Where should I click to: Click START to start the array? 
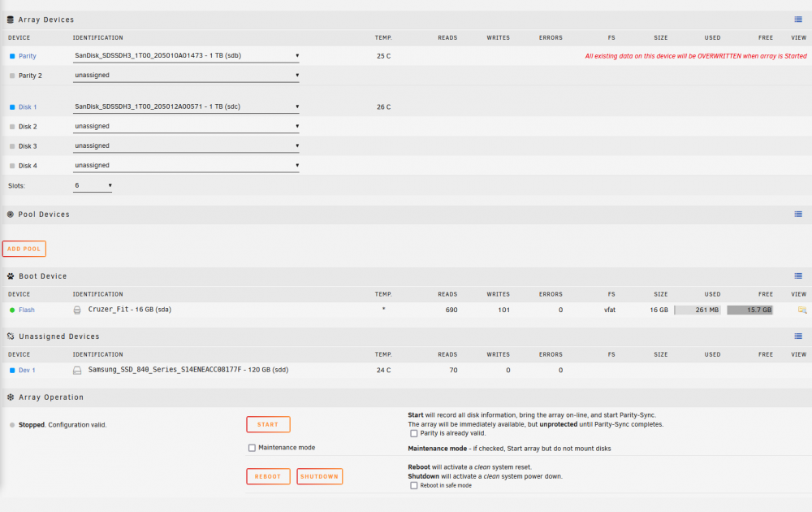point(268,424)
